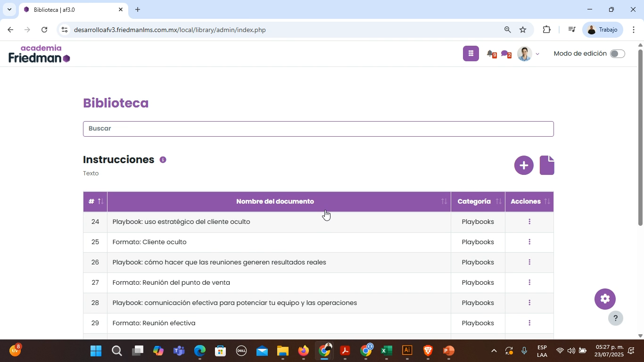
Task: Expand the user menu chevron
Action: (537, 54)
